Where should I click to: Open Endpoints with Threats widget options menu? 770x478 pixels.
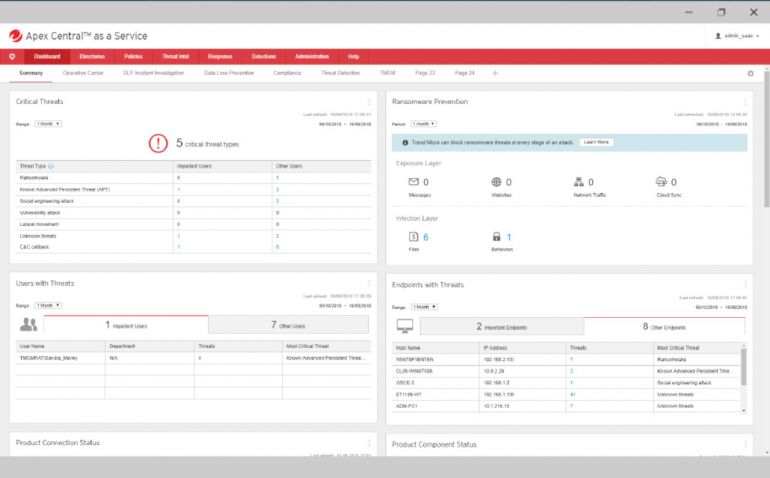point(745,285)
